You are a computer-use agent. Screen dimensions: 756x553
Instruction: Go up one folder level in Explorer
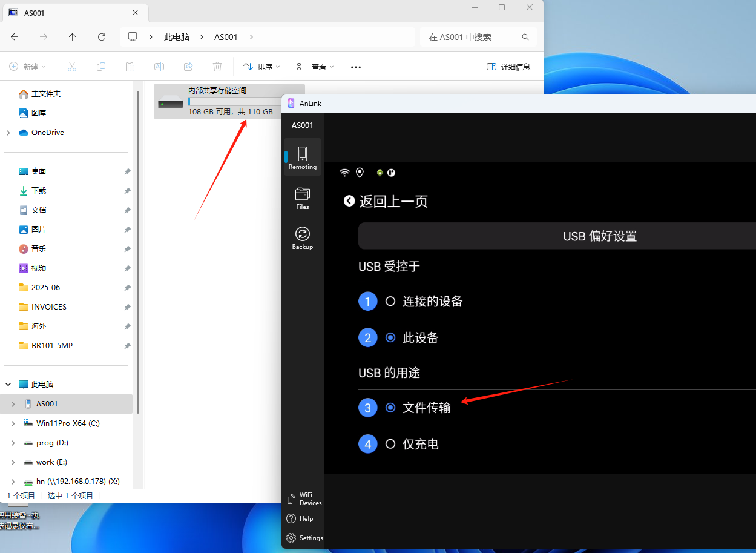click(73, 37)
